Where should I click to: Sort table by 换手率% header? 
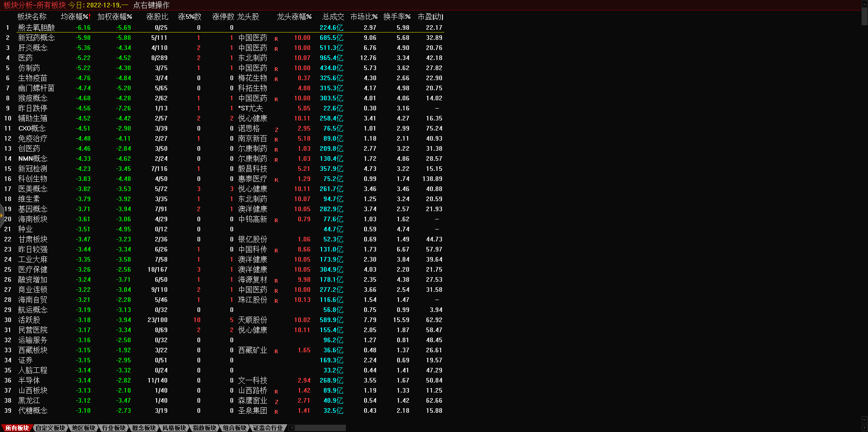coord(397,16)
